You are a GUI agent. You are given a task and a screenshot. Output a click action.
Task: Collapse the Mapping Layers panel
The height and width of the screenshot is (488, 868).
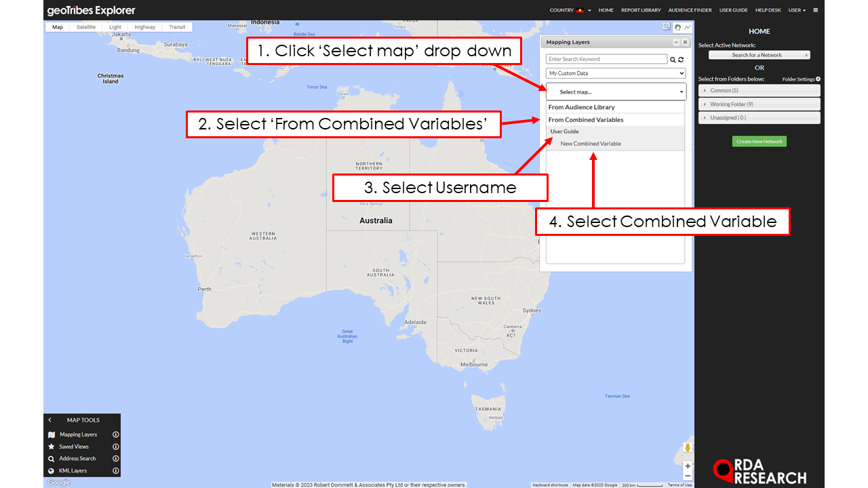676,42
